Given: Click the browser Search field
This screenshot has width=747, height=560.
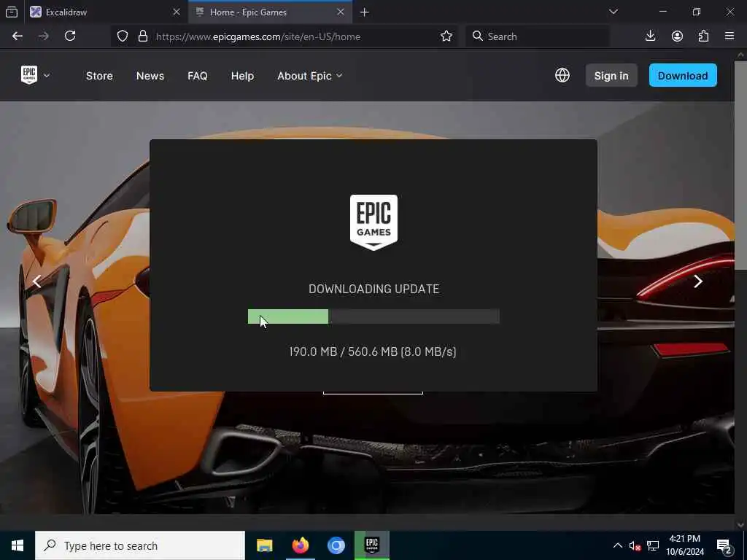Looking at the screenshot, I should tap(538, 36).
